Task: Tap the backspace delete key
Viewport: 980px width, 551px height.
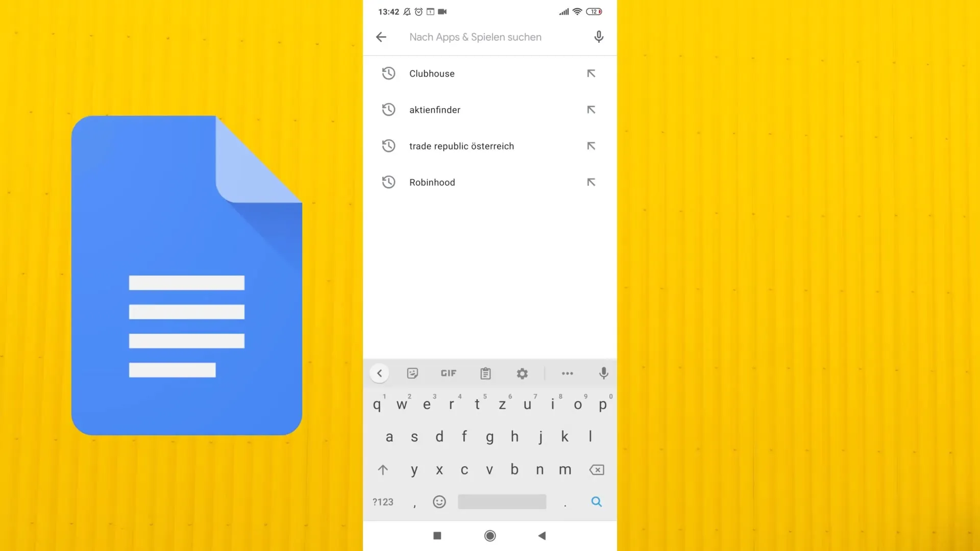Action: [596, 469]
